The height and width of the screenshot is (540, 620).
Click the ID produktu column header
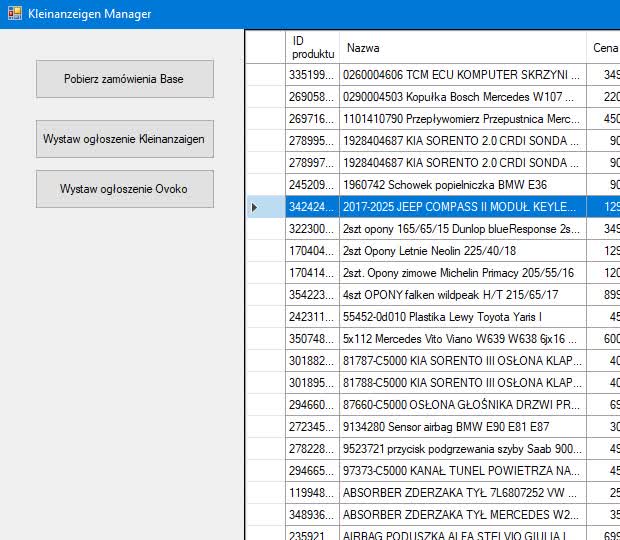pos(312,47)
